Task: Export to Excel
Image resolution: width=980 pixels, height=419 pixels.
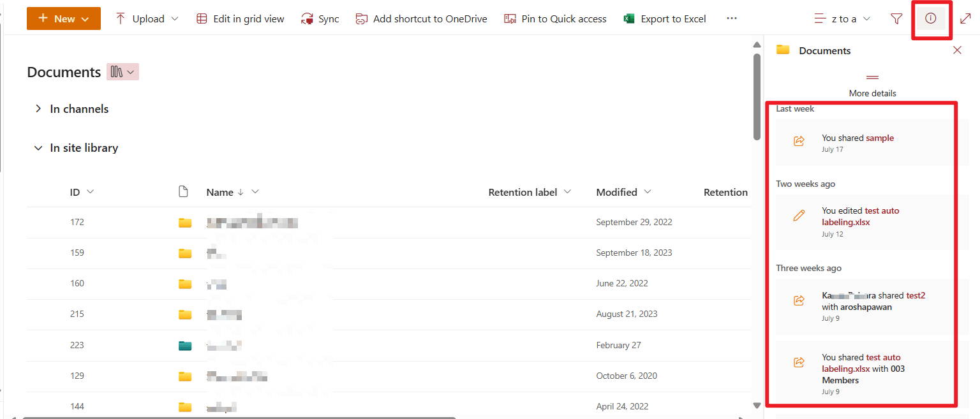Action: coord(665,18)
